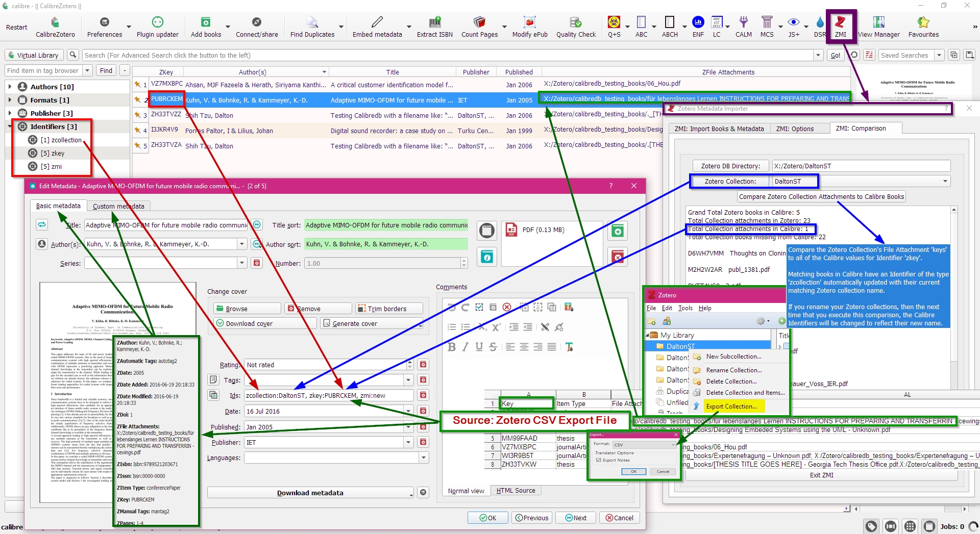
Task: Launch the Plugin updater
Action: (x=158, y=27)
